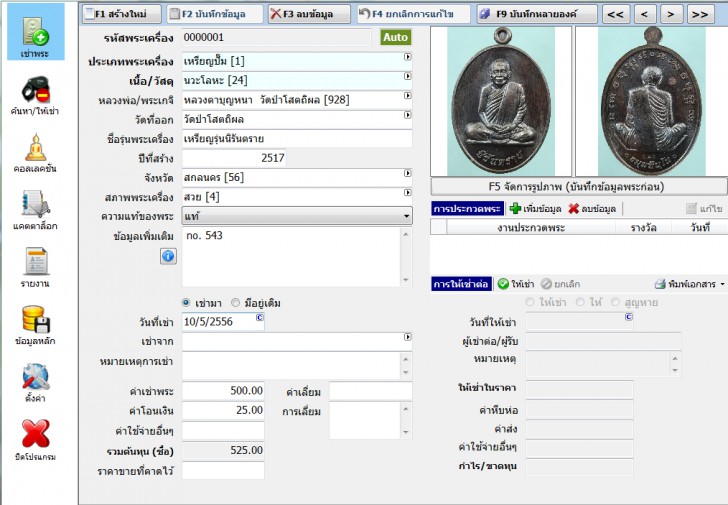The height and width of the screenshot is (505, 728).
Task: Expand the สภาพพระเครื่อง lookup arrow
Action: (x=408, y=193)
